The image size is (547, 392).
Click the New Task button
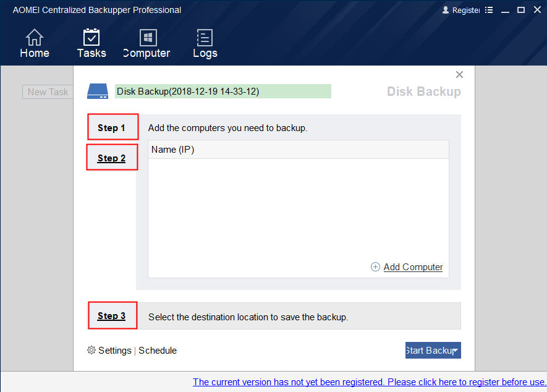(x=48, y=92)
